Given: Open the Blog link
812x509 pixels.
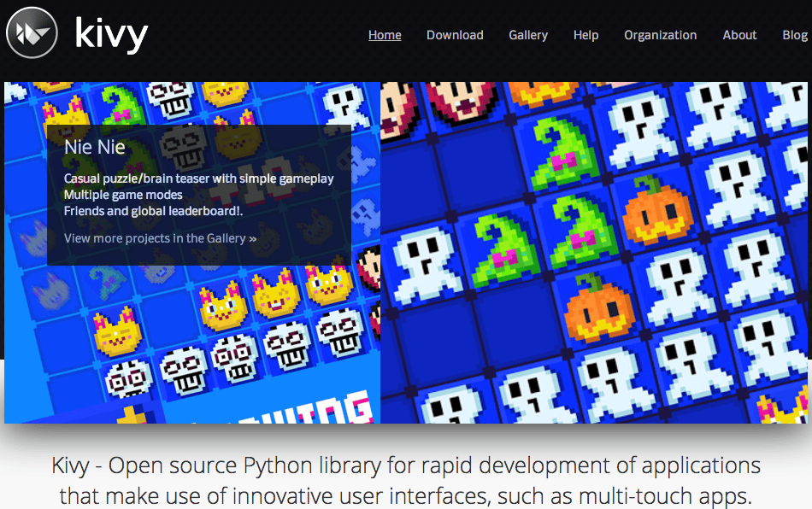Looking at the screenshot, I should [x=795, y=35].
